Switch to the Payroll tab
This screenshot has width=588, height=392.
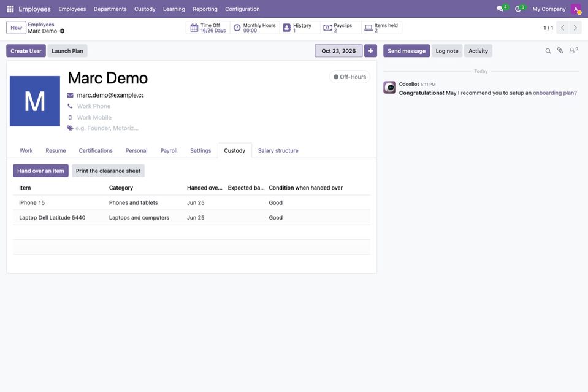pos(169,151)
